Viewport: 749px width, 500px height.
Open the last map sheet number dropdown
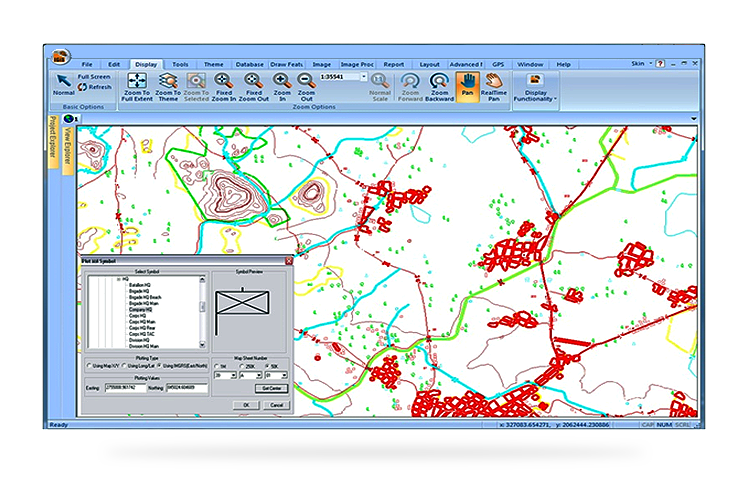(x=284, y=376)
